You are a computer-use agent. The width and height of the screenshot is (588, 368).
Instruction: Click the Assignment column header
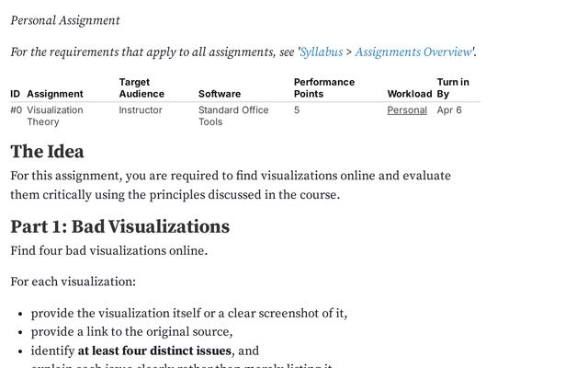[55, 94]
